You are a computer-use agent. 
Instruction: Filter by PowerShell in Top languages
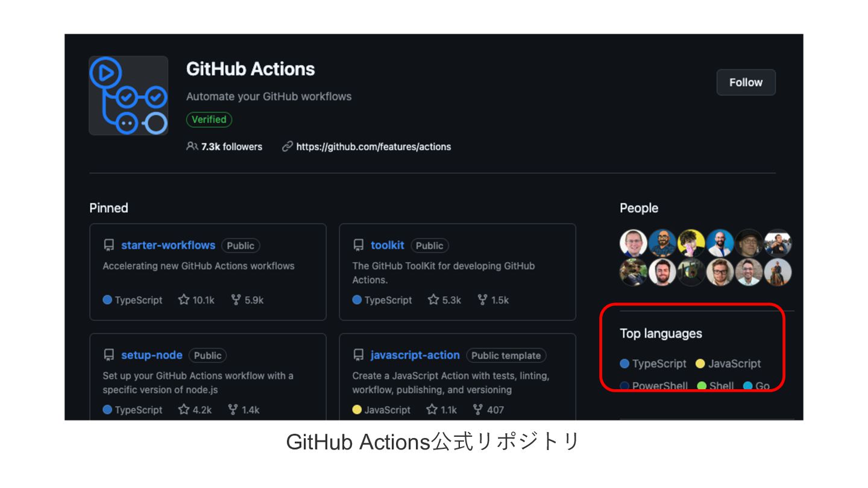coord(654,386)
